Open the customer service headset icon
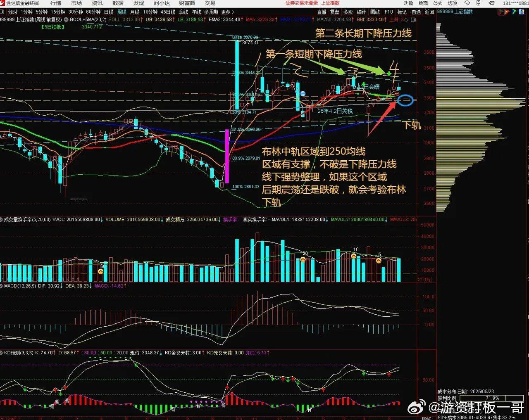This screenshot has width=529, height=420. [467, 3]
